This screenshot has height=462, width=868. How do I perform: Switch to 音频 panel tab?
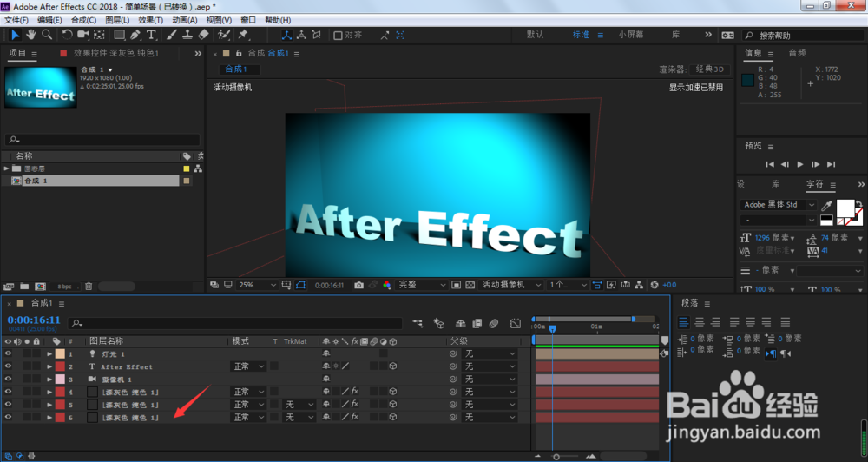797,53
